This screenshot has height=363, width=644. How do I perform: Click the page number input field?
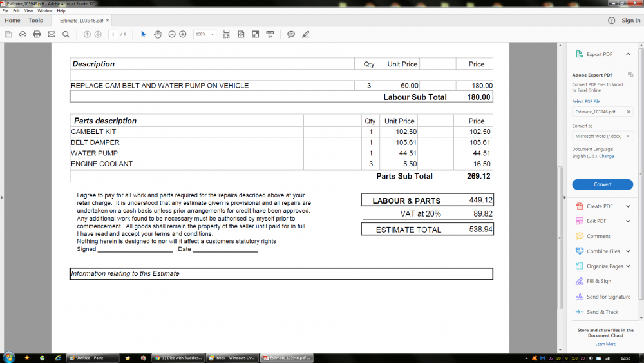[x=113, y=35]
